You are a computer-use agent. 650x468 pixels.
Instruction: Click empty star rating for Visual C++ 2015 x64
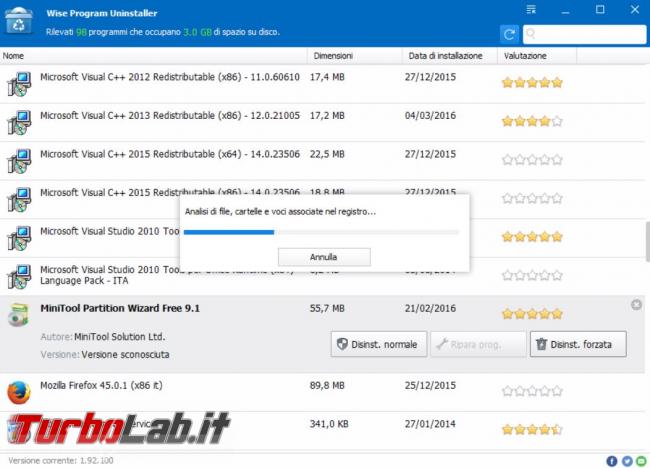[x=532, y=160]
